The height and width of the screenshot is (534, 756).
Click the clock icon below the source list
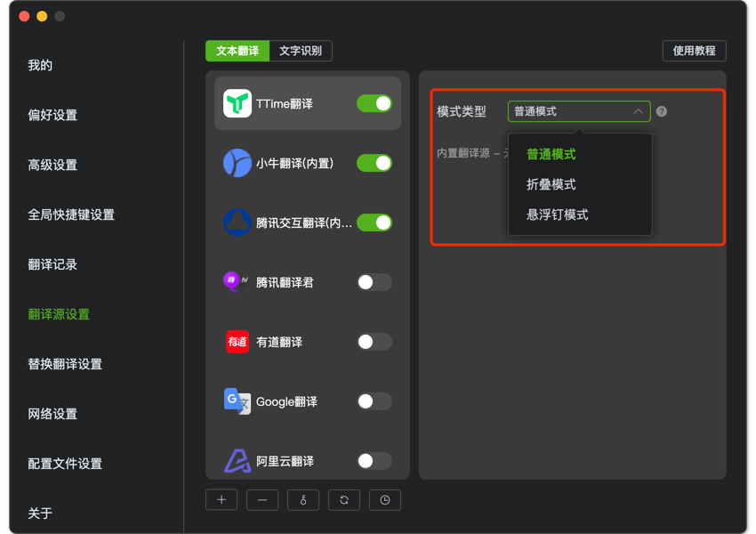(x=385, y=500)
